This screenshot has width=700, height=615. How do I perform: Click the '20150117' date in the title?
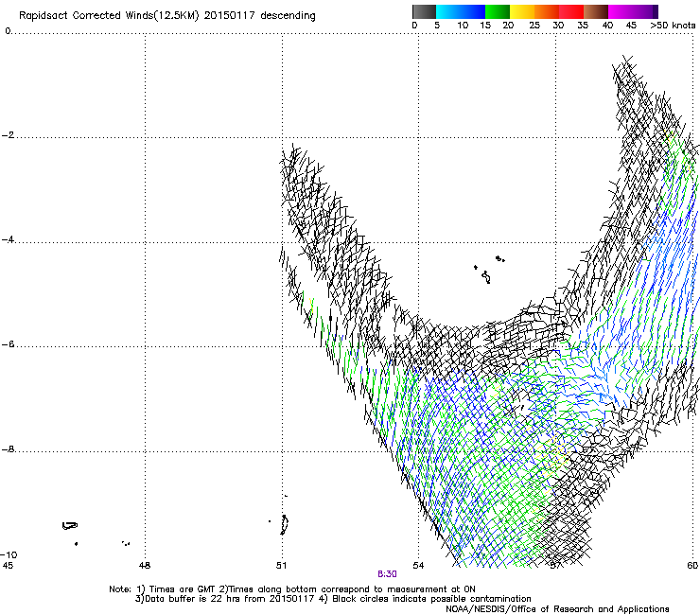(229, 16)
